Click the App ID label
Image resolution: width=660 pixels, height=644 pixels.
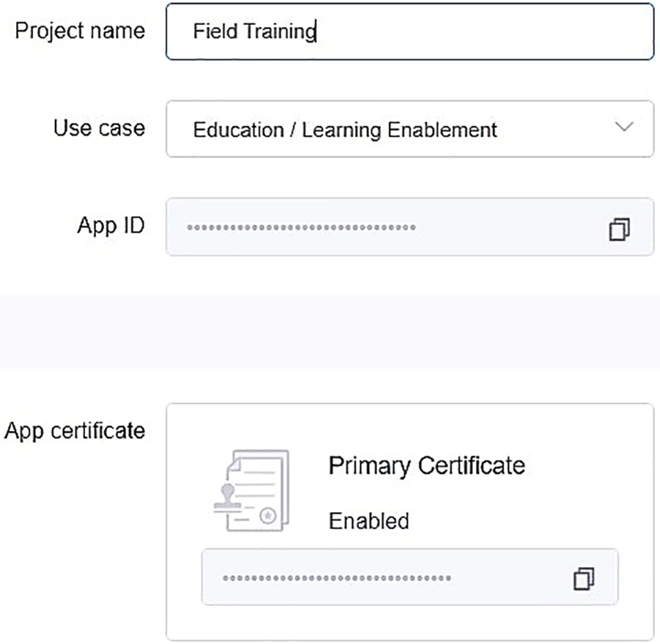111,225
